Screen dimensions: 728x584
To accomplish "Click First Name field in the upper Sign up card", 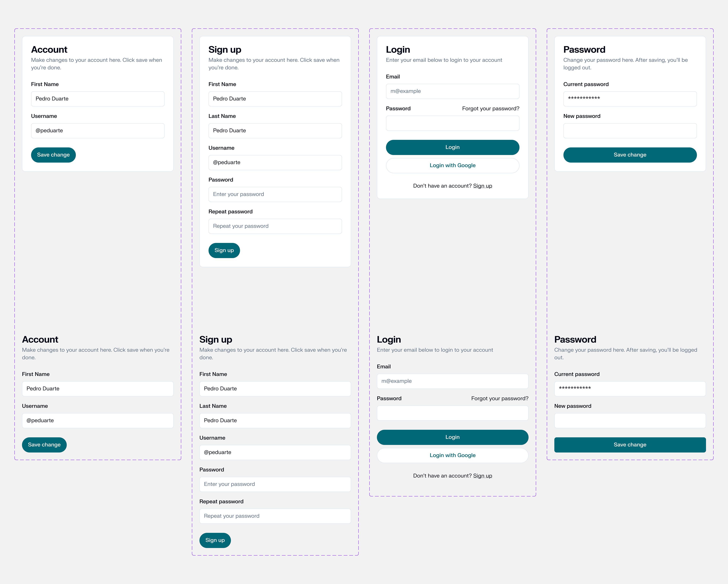I will point(275,99).
